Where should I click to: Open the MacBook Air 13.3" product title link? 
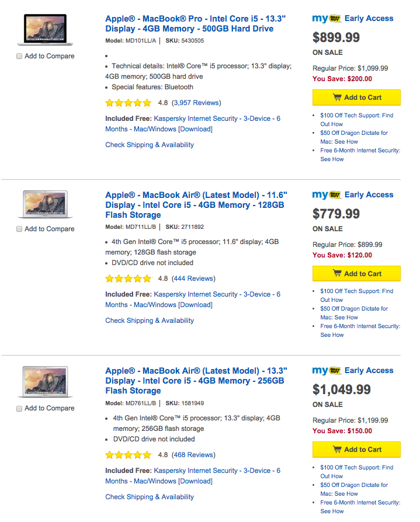coord(193,381)
